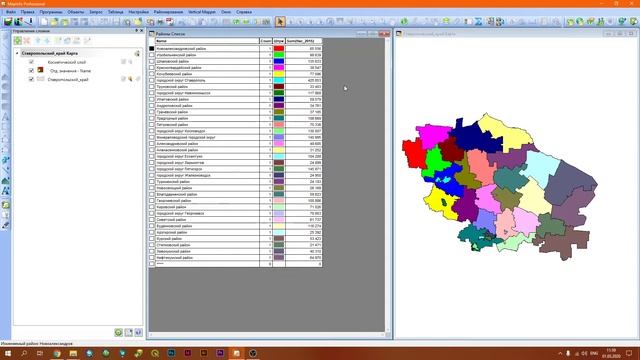Open the Запрос menu
This screenshot has height=360, width=640.
96,12
